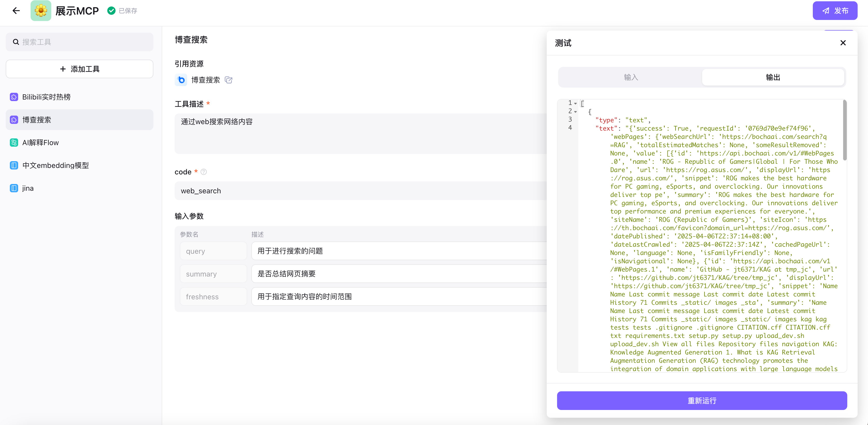Click the code help question icon

point(203,172)
